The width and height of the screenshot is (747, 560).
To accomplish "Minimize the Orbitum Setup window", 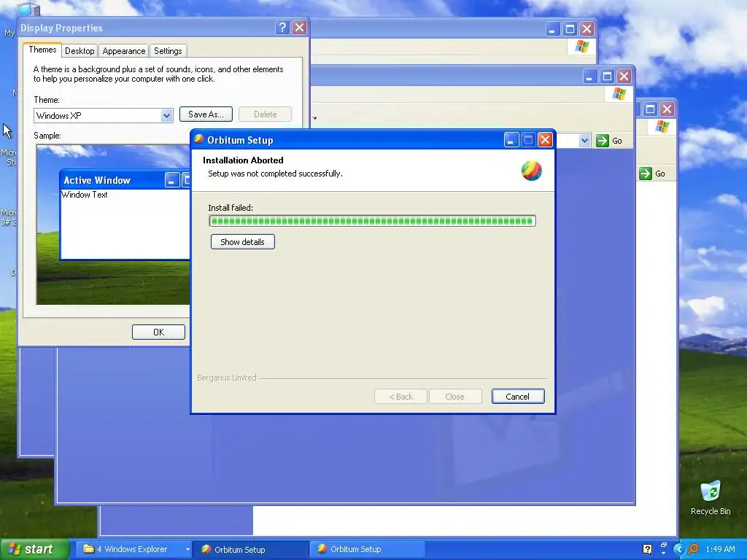I will [511, 140].
